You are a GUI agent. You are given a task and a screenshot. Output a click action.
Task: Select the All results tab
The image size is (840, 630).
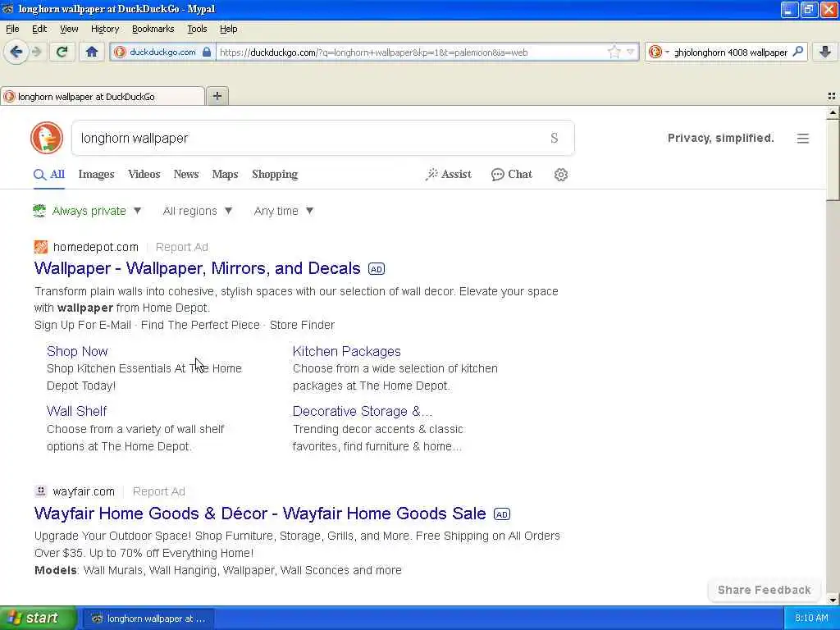coord(49,175)
